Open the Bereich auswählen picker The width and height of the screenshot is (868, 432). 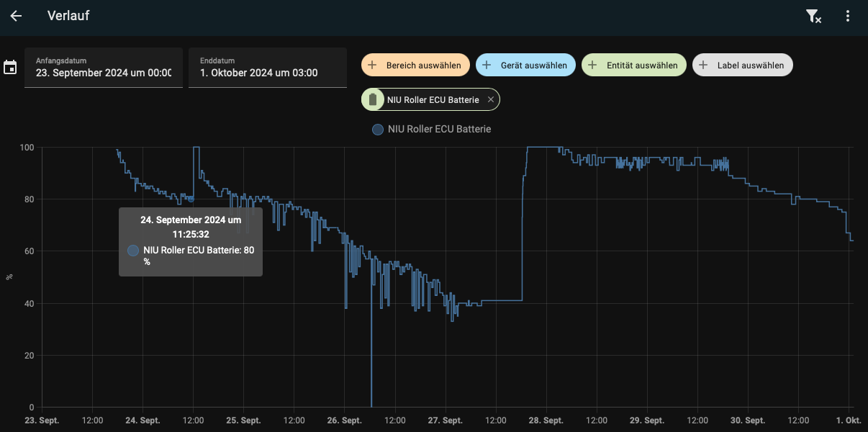coord(423,65)
